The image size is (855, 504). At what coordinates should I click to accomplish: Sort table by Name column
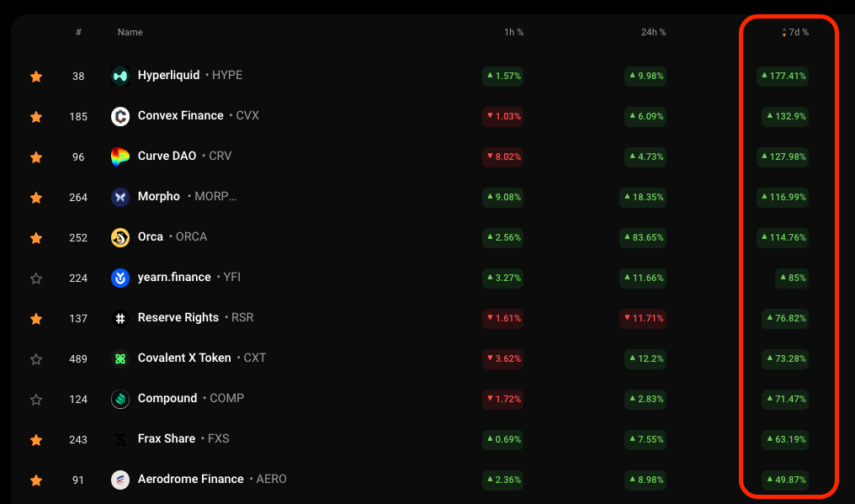[130, 32]
